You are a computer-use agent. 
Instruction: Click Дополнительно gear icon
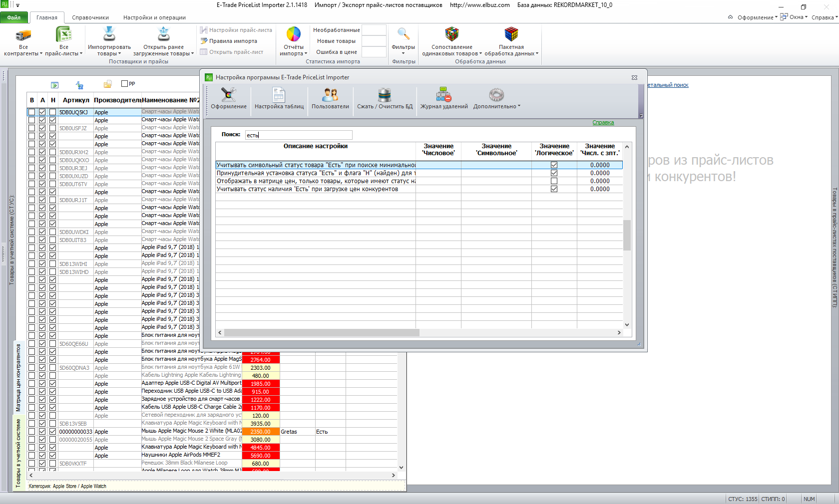pos(496,94)
